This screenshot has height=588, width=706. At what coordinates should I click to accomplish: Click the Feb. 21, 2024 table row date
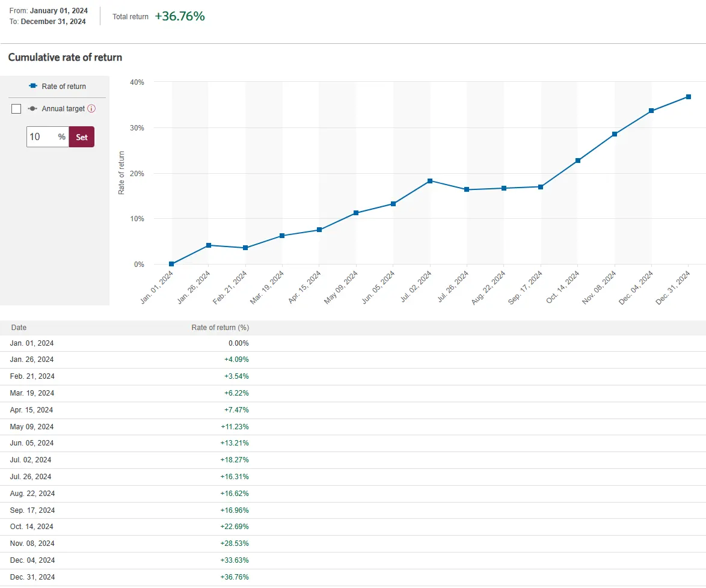pos(32,376)
